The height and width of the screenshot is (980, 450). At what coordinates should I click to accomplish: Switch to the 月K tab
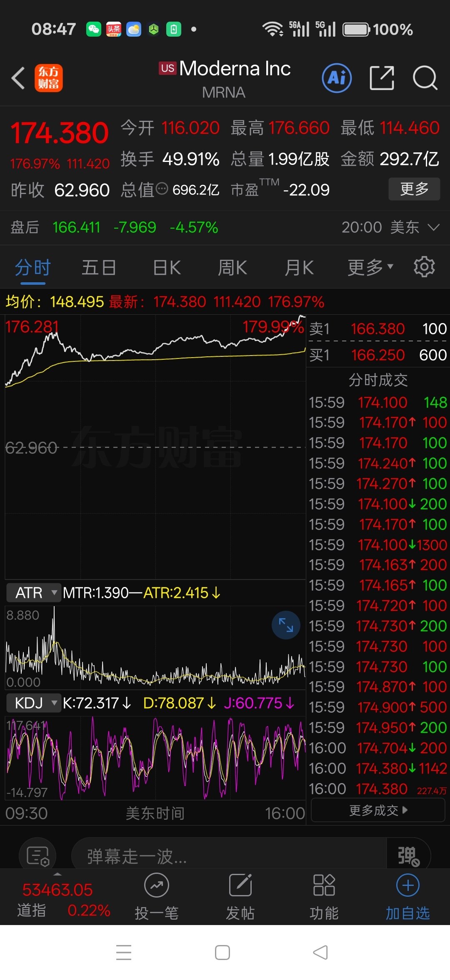coord(299,268)
